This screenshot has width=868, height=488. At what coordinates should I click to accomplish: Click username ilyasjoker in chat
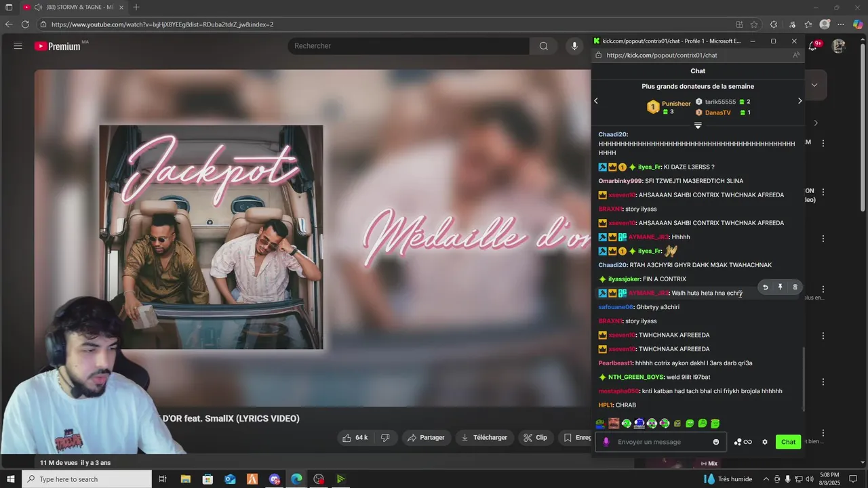click(x=624, y=279)
